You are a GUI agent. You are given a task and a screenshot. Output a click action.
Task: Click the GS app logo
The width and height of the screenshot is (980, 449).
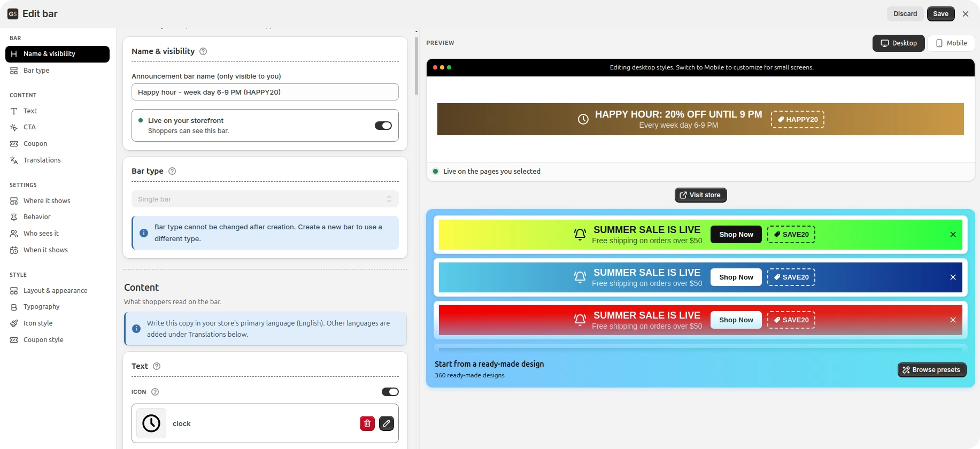coord(13,14)
